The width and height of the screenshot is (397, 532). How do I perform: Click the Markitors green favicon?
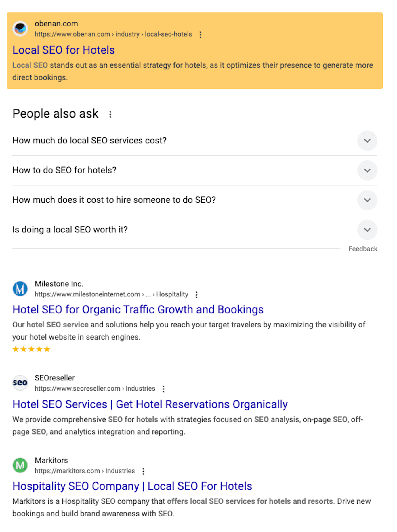(x=20, y=465)
